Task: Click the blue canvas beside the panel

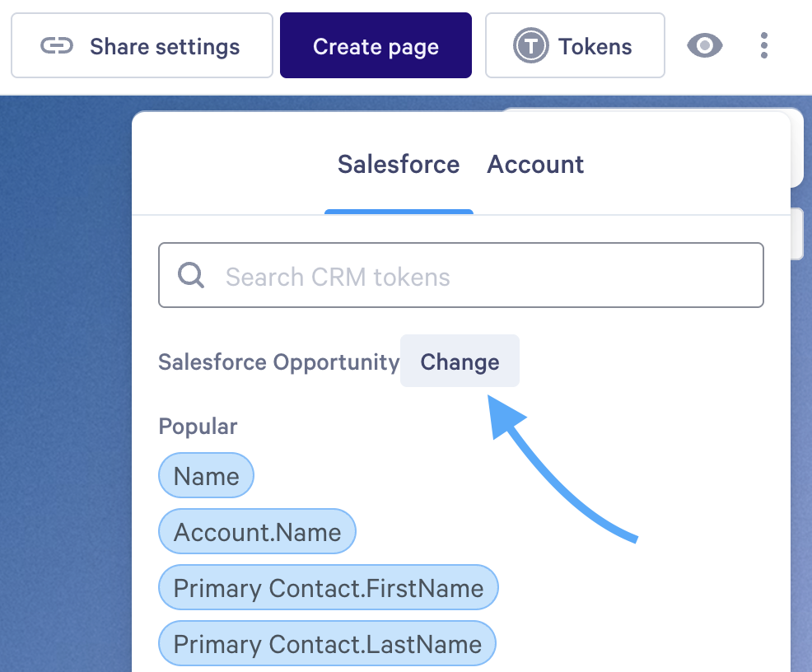Action: click(66, 371)
